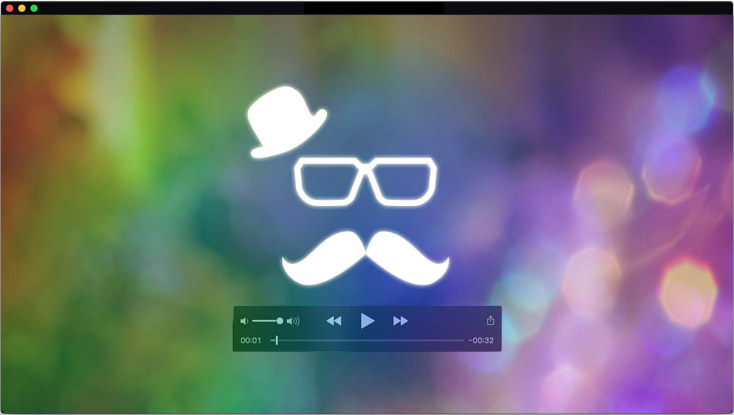The height and width of the screenshot is (415, 734).
Task: Click the rewind button
Action: [334, 321]
